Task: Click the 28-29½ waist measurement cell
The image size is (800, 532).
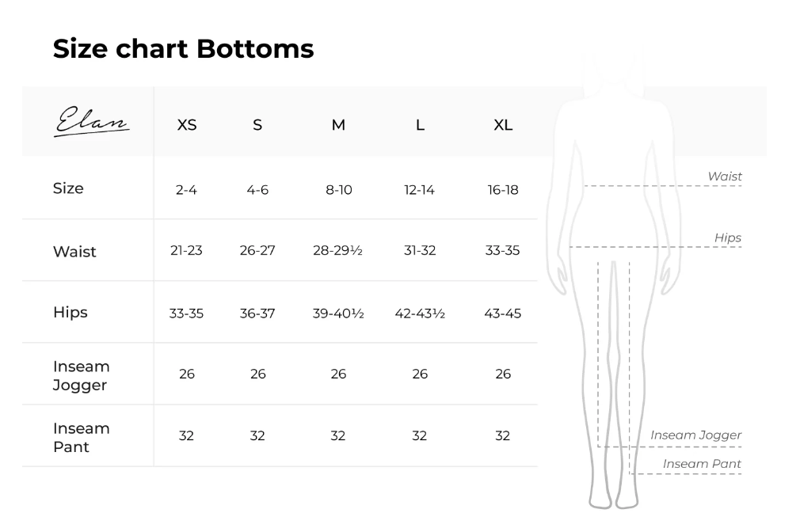Action: [x=338, y=251]
